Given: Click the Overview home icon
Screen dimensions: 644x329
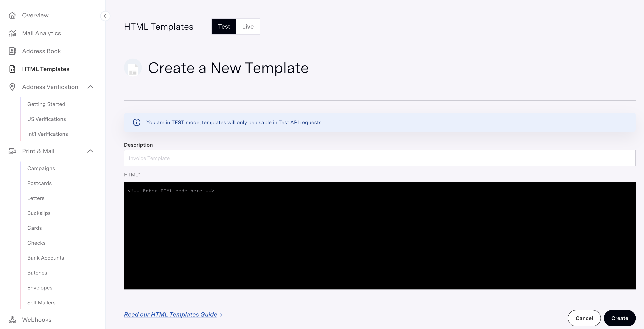Looking at the screenshot, I should 12,15.
